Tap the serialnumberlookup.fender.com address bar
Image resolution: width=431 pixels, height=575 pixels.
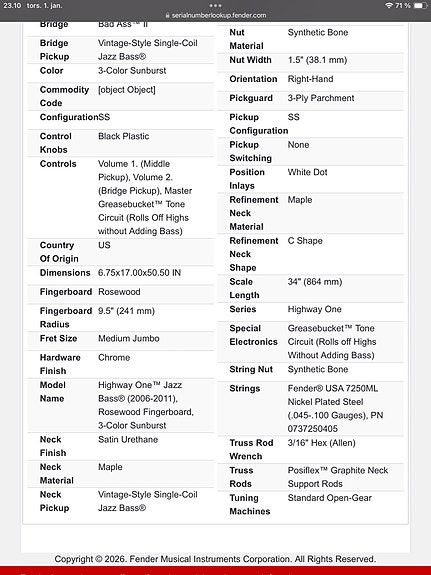(x=216, y=15)
